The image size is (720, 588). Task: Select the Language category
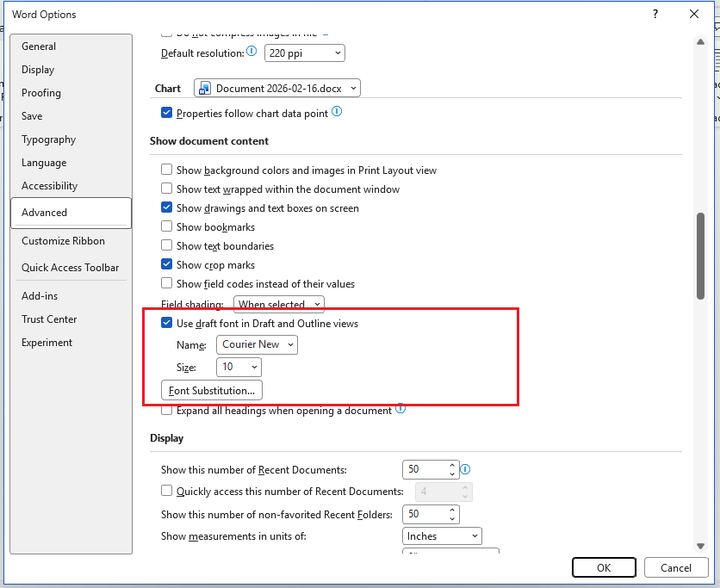click(x=71, y=163)
